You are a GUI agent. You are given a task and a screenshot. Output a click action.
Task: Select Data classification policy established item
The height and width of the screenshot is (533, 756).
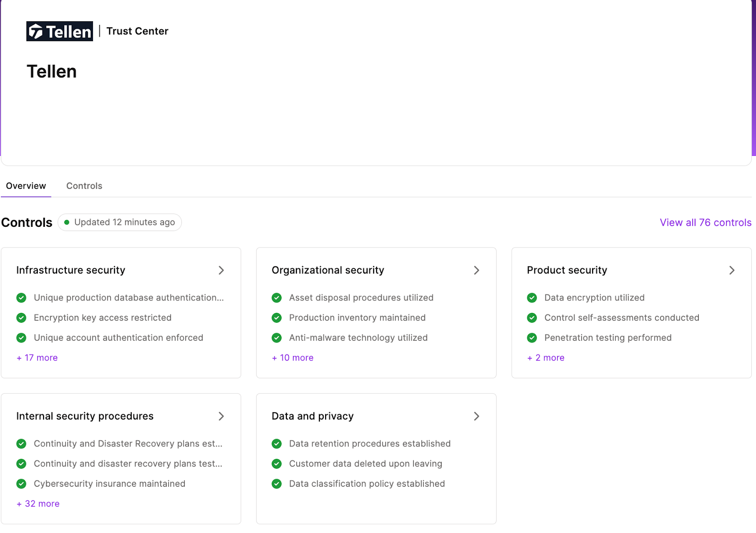[367, 484]
